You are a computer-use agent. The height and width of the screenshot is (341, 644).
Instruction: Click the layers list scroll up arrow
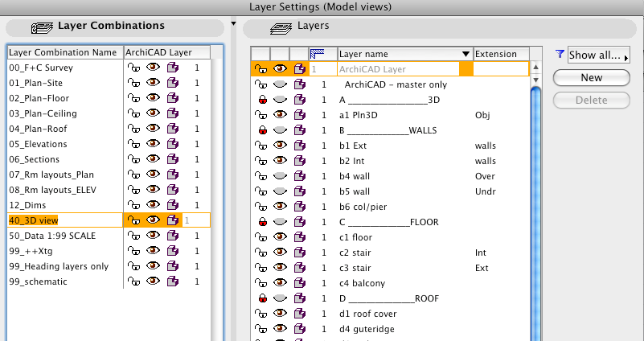pyautogui.click(x=535, y=68)
